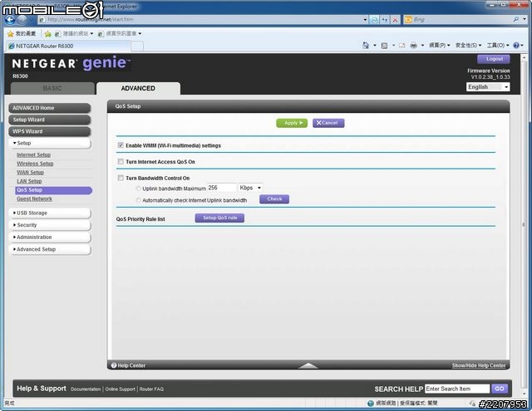Click the Bing search magnifier icon
Viewport: 532px width, 411px height.
[x=515, y=20]
